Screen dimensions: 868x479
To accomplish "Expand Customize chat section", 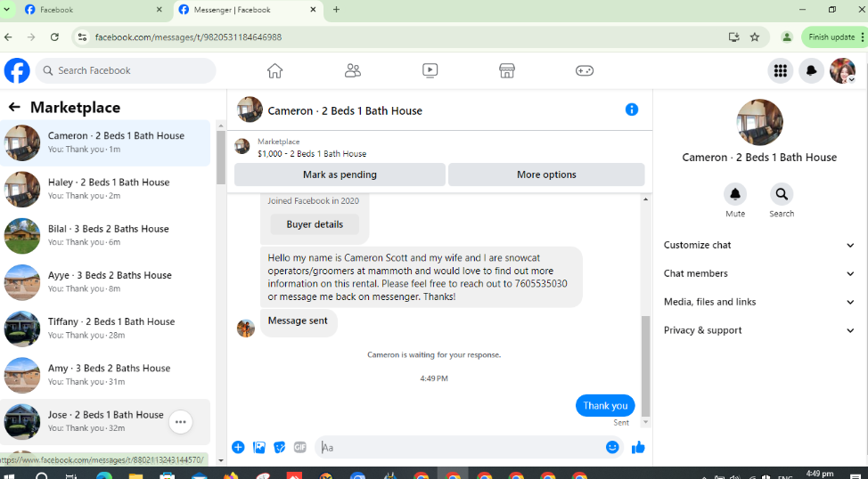I will (759, 245).
